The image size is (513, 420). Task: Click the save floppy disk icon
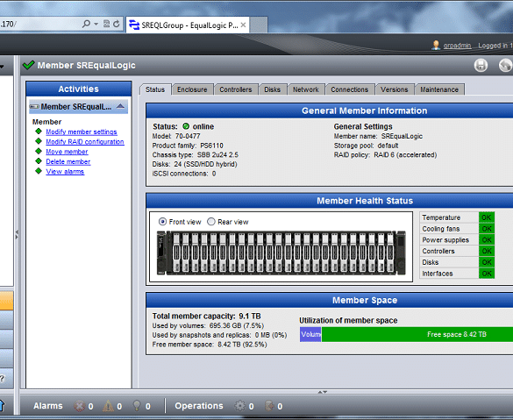[x=481, y=66]
